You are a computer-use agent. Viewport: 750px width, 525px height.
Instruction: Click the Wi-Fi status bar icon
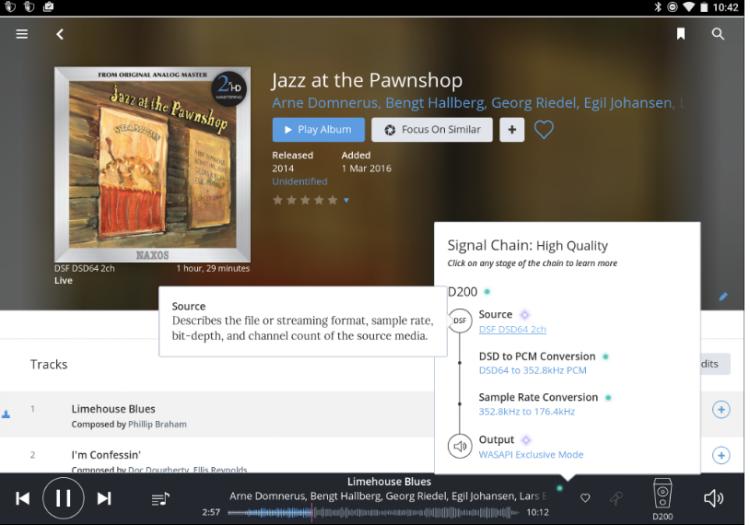coord(688,7)
